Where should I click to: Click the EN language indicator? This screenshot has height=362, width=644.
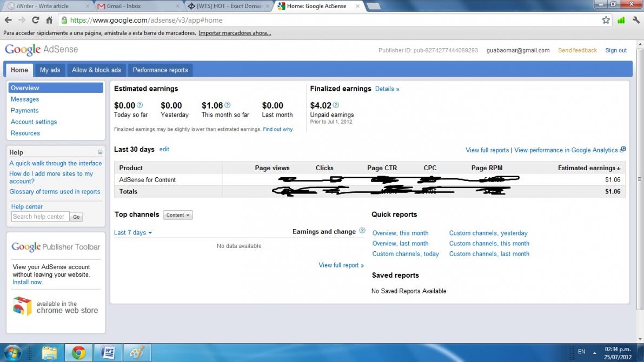[581, 352]
